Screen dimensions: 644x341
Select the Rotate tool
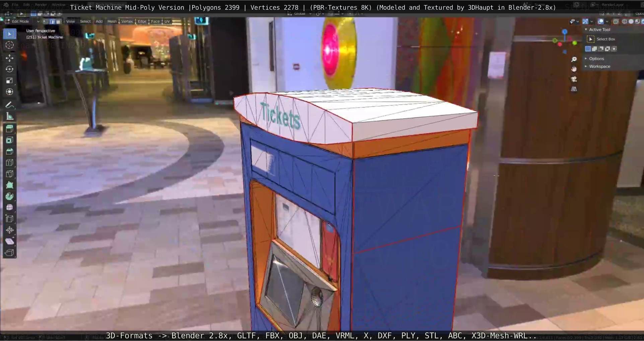[9, 69]
